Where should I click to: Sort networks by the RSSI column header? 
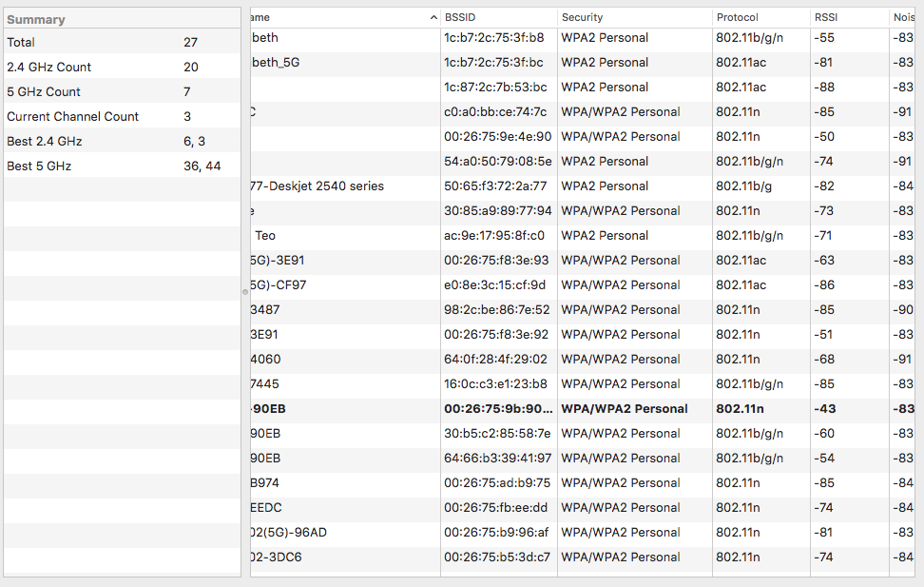(848, 18)
